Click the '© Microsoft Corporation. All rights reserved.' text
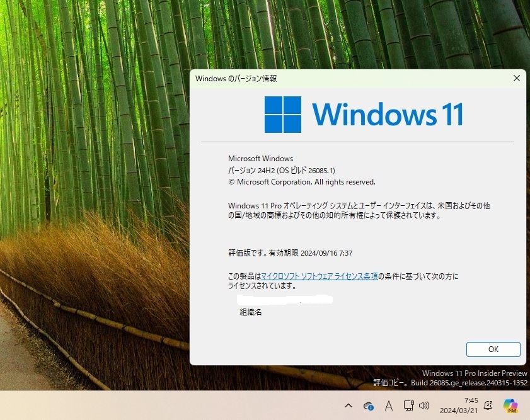 click(x=302, y=182)
